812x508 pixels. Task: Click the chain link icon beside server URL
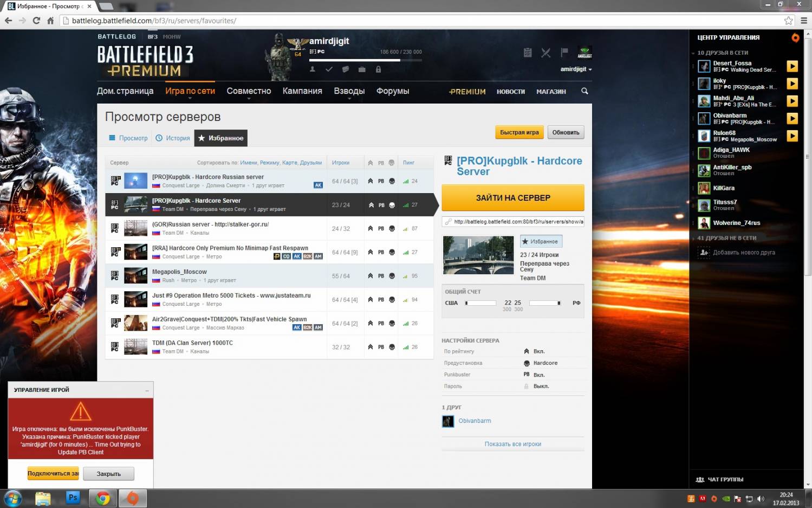tap(448, 222)
